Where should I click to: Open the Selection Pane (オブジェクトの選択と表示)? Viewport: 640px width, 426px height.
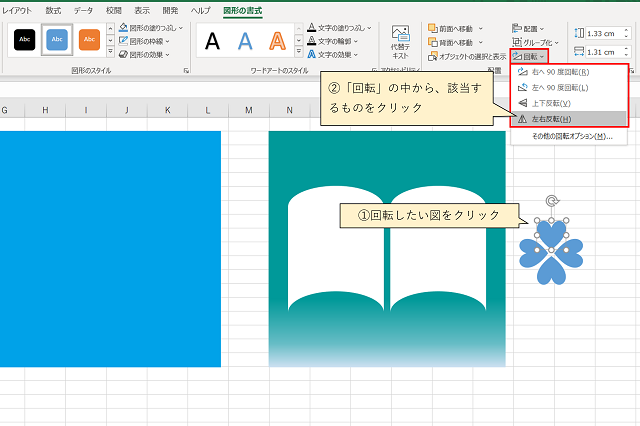(x=467, y=57)
